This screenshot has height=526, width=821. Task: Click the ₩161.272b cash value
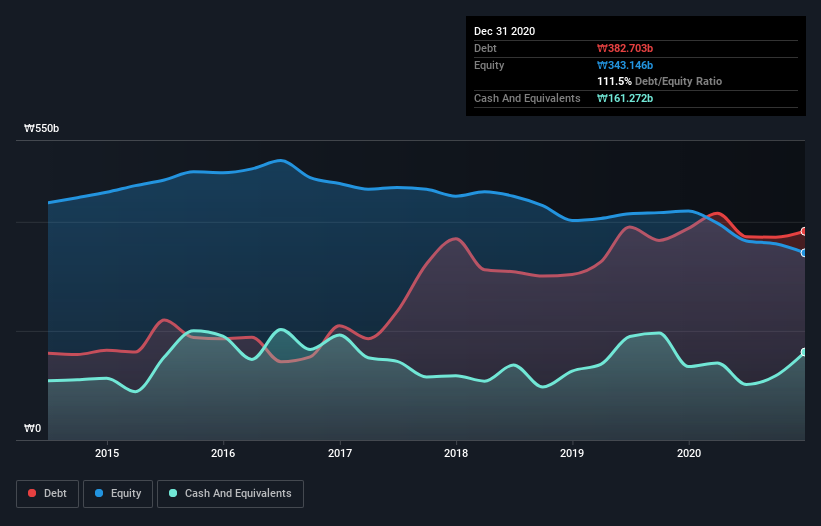coord(625,98)
